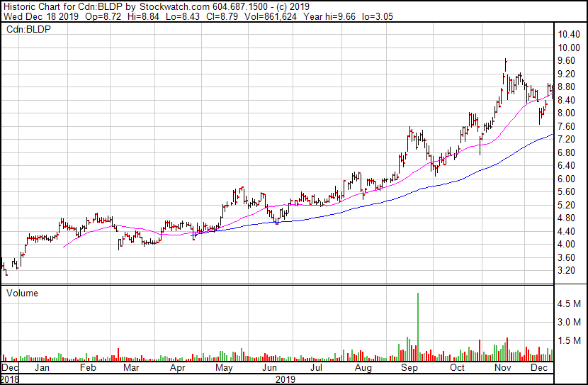Click the tallest green volume spike in September
This screenshot has height=385, width=588.
pos(418,326)
